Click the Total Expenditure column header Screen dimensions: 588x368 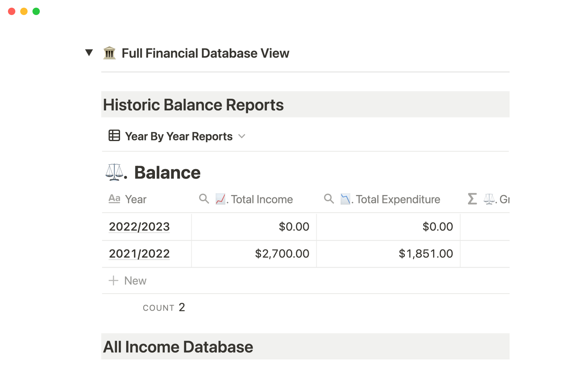[398, 199]
